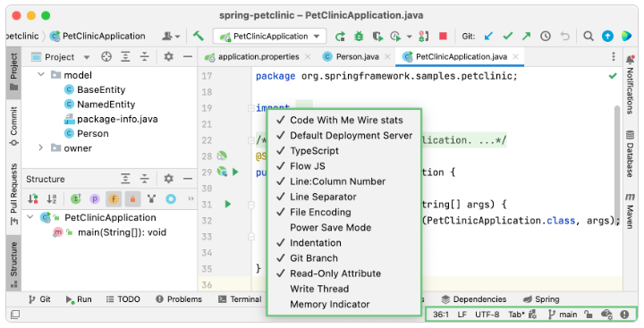The width and height of the screenshot is (644, 328).
Task: Open Structure panel gear settings
Action: (168, 179)
